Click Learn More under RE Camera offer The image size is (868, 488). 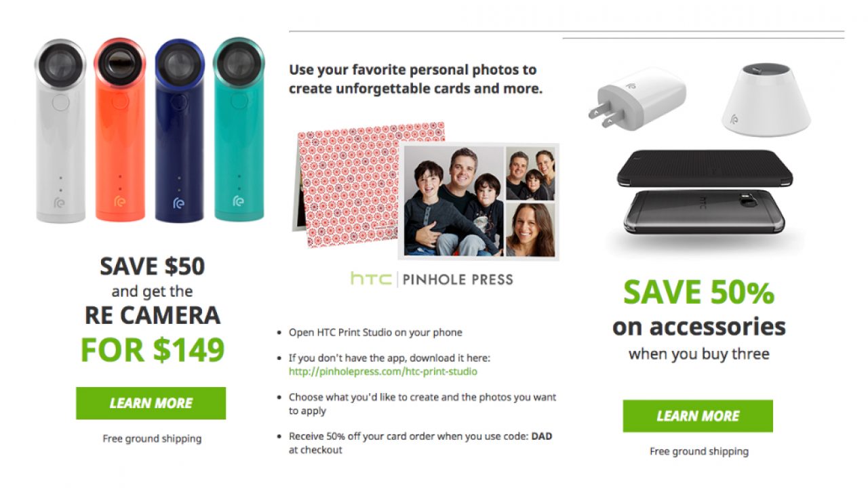pyautogui.click(x=151, y=403)
